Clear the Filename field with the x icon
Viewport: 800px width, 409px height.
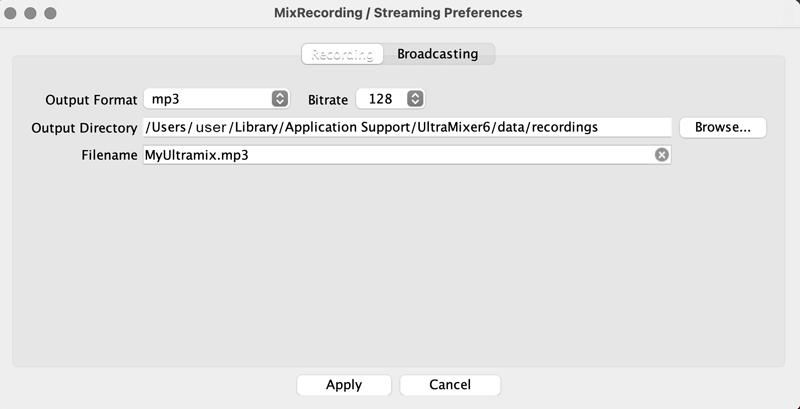tap(661, 155)
